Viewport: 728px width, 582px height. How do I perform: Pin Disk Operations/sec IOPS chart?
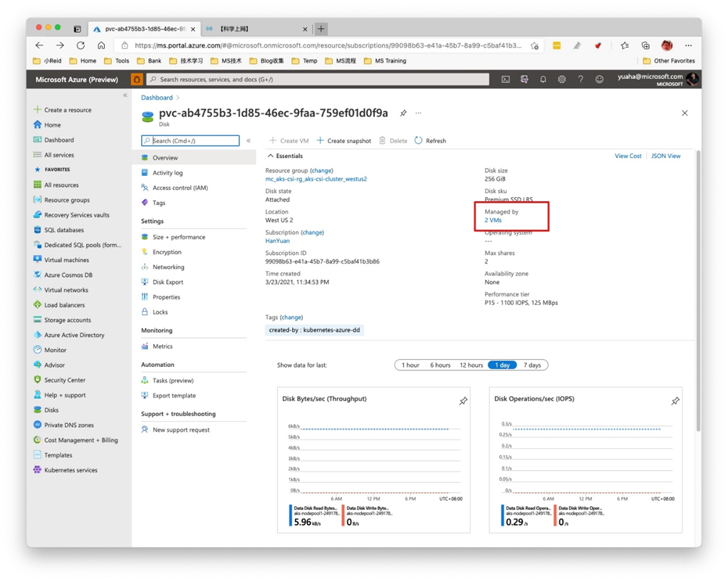tap(675, 401)
